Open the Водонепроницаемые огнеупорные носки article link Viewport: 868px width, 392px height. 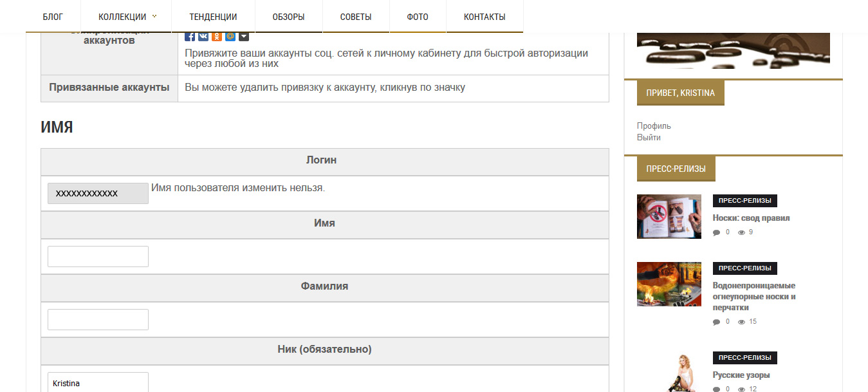click(754, 296)
